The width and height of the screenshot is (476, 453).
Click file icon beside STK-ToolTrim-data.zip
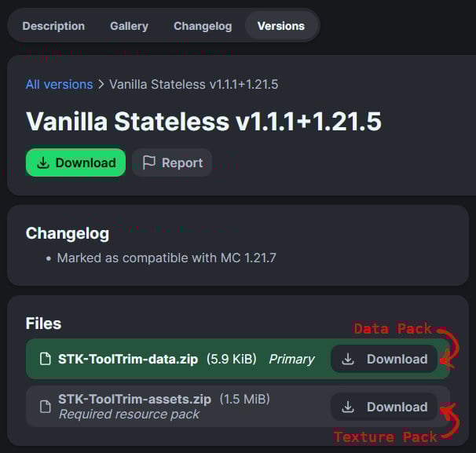tap(46, 359)
